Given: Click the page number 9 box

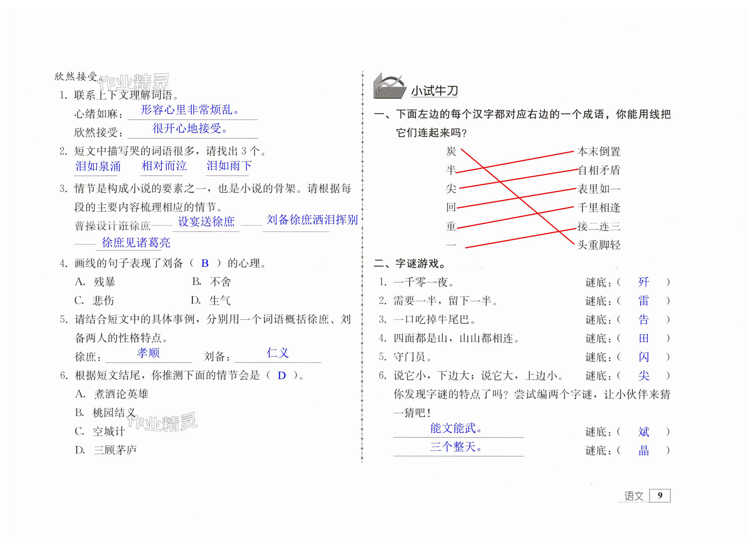Looking at the screenshot, I should pyautogui.click(x=660, y=495).
